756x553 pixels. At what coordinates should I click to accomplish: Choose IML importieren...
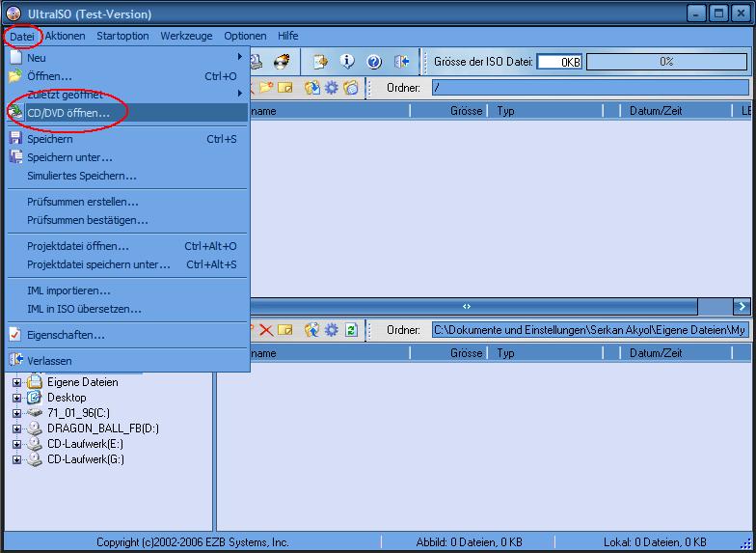127,290
